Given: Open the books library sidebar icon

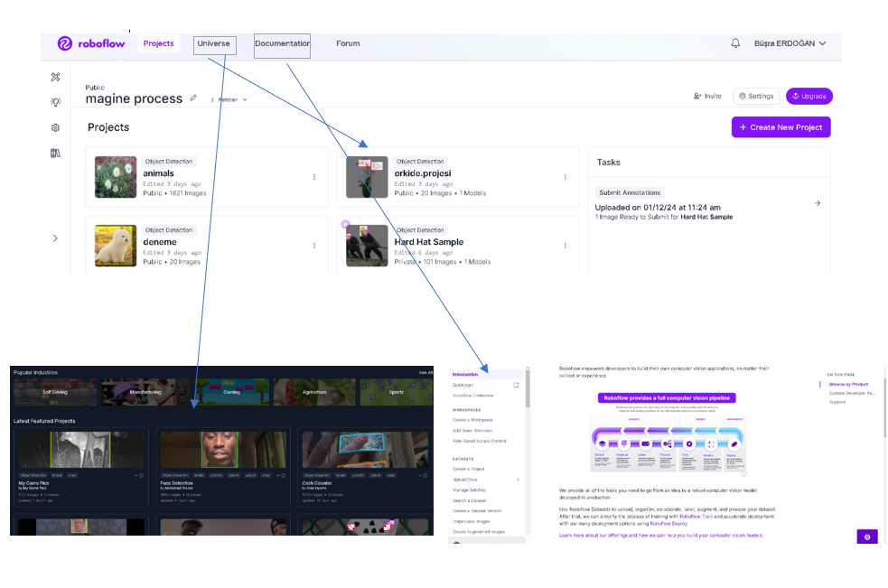Looking at the screenshot, I should [x=55, y=153].
